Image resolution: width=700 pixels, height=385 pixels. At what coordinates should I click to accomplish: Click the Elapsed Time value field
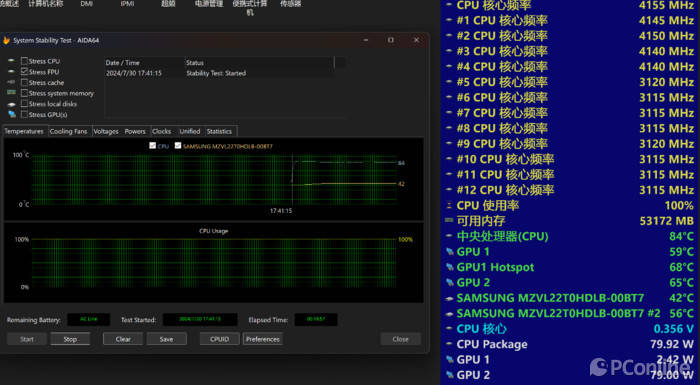316,319
